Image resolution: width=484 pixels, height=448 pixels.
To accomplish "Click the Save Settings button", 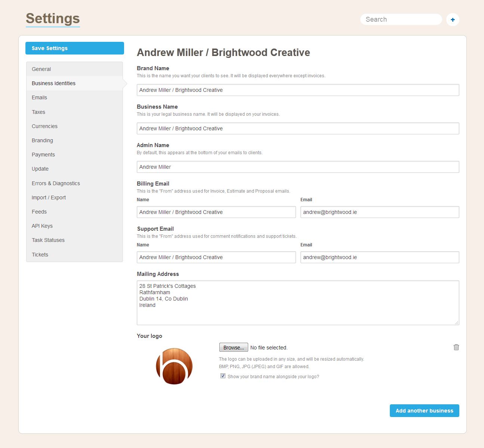I will click(x=75, y=48).
